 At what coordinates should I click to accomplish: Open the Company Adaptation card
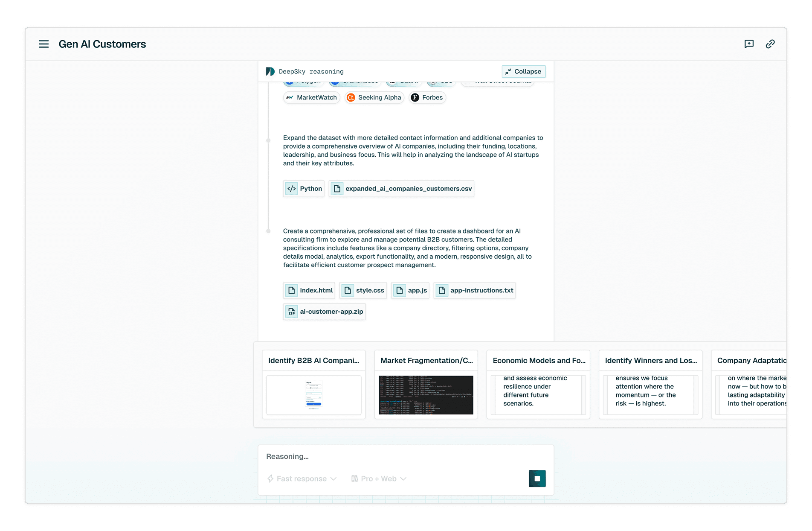[749, 385]
